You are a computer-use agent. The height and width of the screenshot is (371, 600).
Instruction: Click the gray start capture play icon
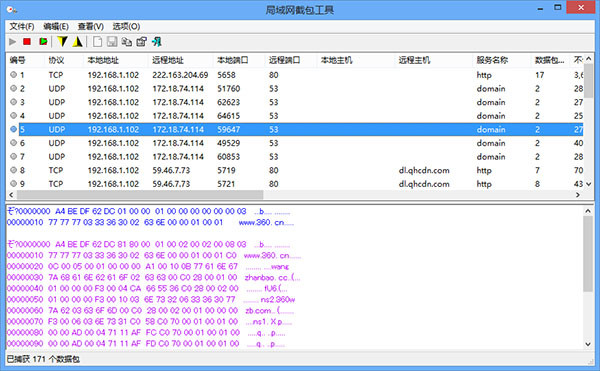point(13,42)
